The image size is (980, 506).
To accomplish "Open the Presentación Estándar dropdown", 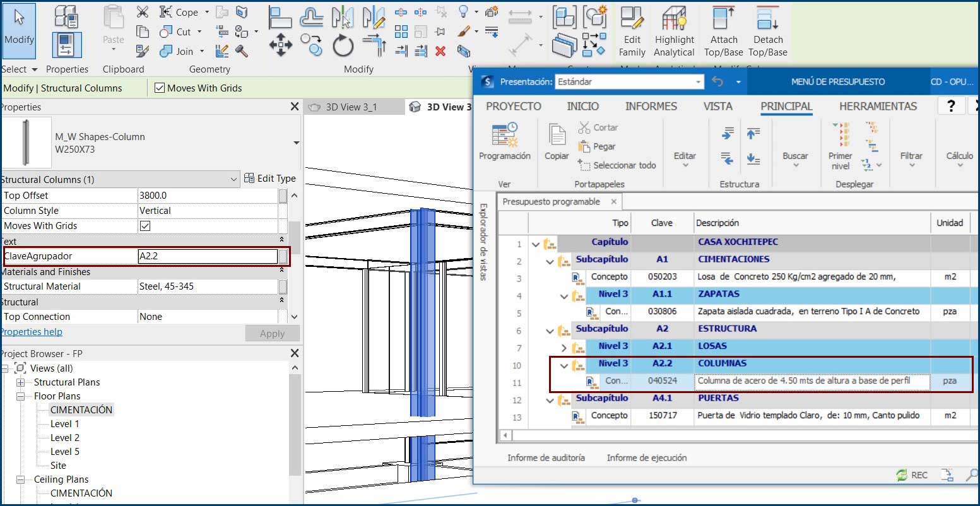I will 697,82.
